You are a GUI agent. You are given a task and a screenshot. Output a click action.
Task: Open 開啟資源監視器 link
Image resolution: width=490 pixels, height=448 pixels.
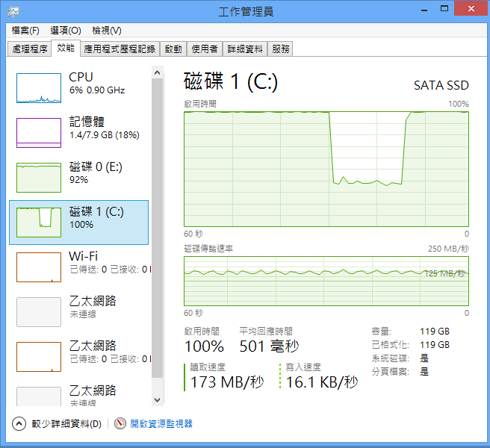(161, 424)
